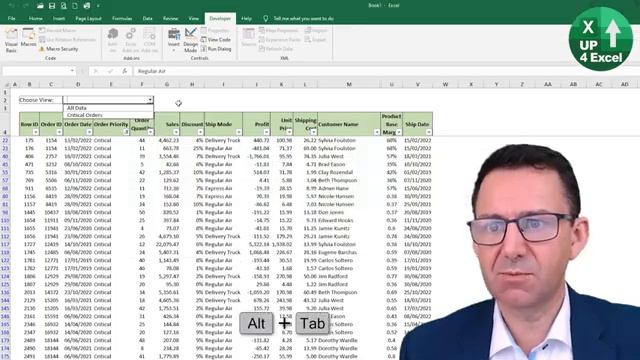This screenshot has width=640, height=360.
Task: Open COM Add-ins dialog
Action: (x=149, y=40)
